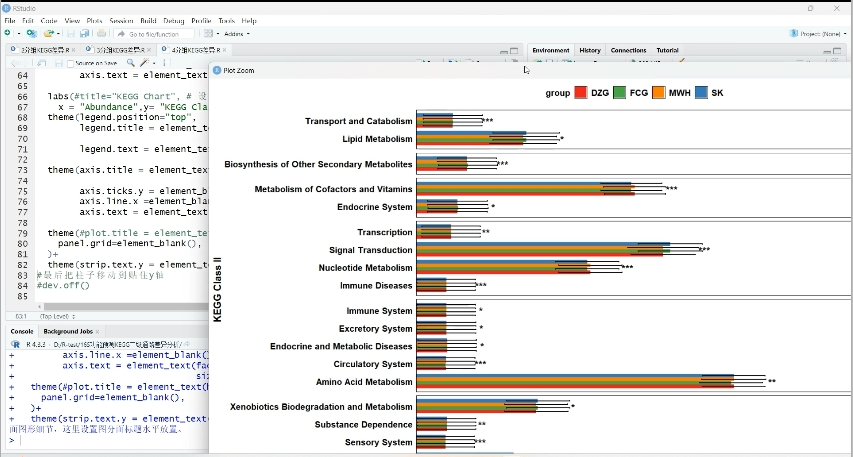Image resolution: width=853 pixels, height=457 pixels.
Task: Close the 4分组KEGG script tab
Action: (225, 50)
